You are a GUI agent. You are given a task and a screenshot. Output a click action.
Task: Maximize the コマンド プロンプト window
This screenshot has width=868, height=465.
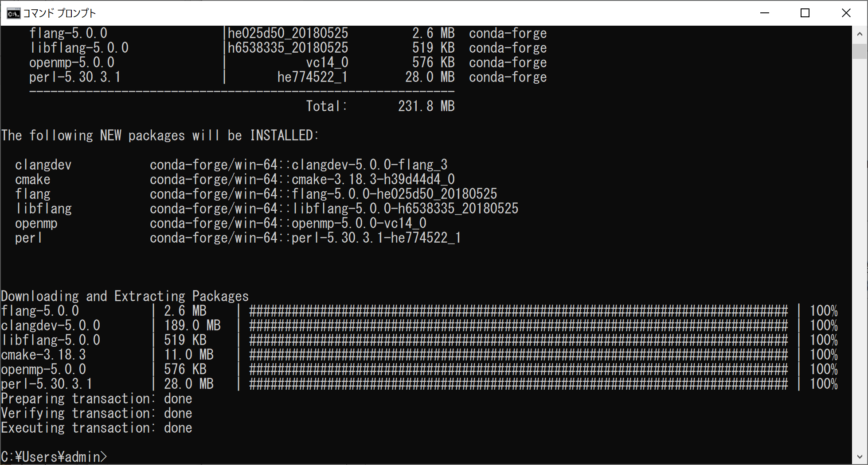click(x=805, y=13)
